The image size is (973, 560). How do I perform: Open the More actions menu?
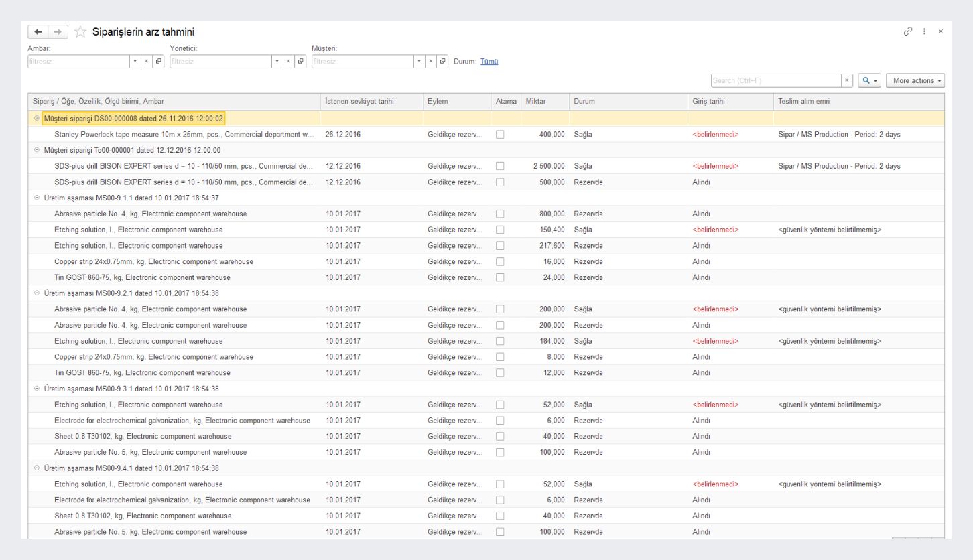pyautogui.click(x=914, y=80)
